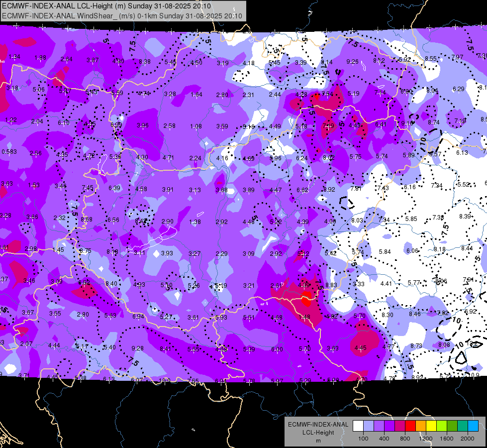Click the WindShear 0-1km title line

point(122,16)
